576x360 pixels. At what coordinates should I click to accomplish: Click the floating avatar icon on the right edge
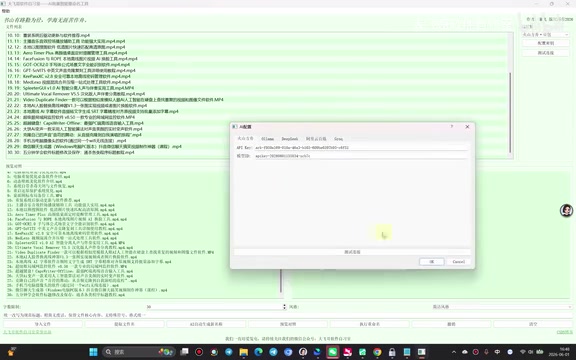click(x=566, y=210)
